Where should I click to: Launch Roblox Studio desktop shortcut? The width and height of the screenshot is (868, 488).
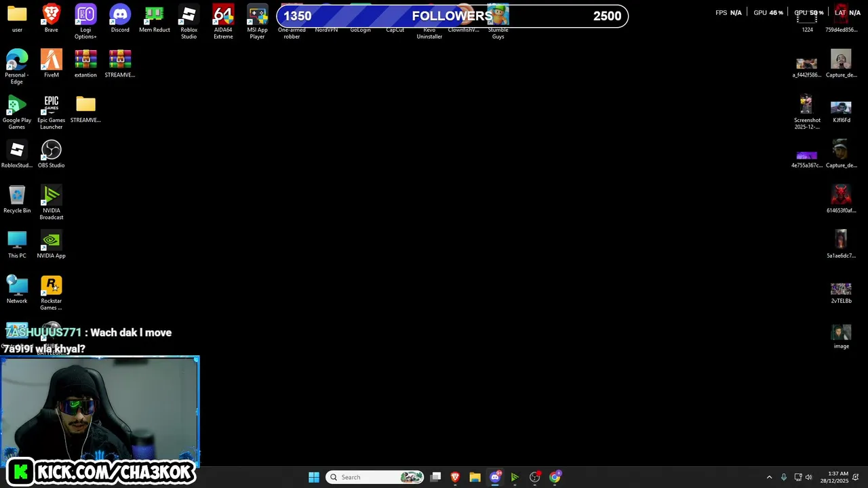[189, 22]
